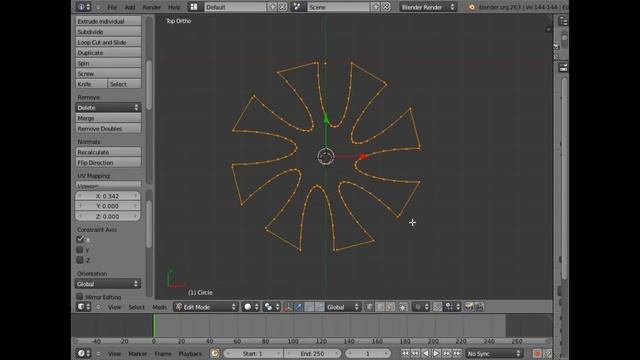The image size is (640, 360).
Task: Open the No Sync playback dropdown
Action: click(x=494, y=353)
